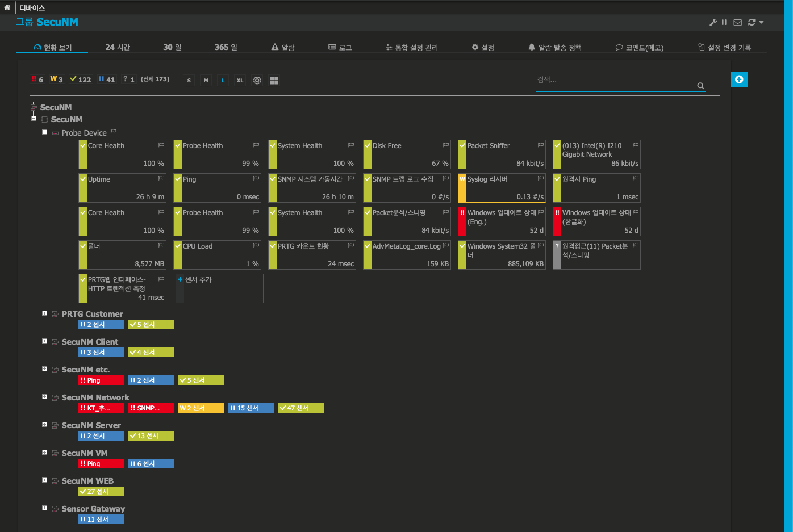Expand the PRTG Customer group
Image resolution: width=793 pixels, height=532 pixels.
[44, 313]
